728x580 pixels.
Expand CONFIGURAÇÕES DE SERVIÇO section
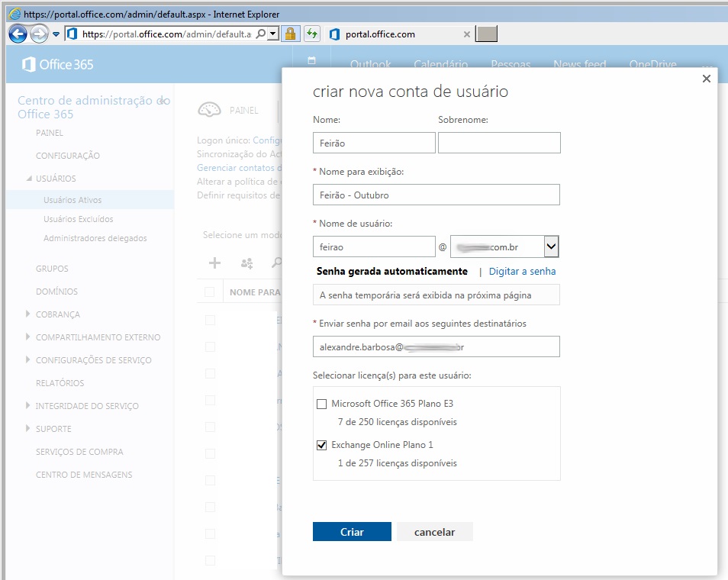pyautogui.click(x=28, y=360)
